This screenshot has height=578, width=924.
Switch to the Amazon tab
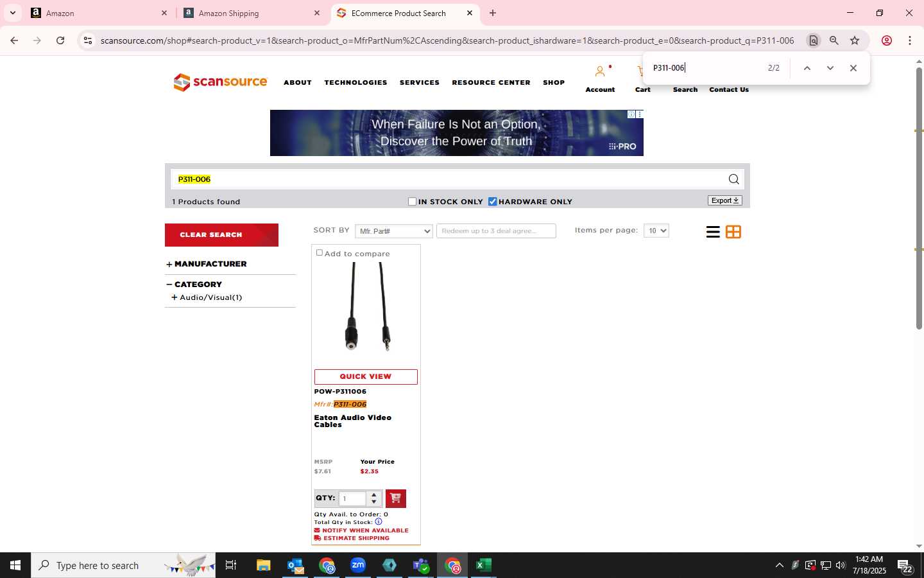coord(99,13)
